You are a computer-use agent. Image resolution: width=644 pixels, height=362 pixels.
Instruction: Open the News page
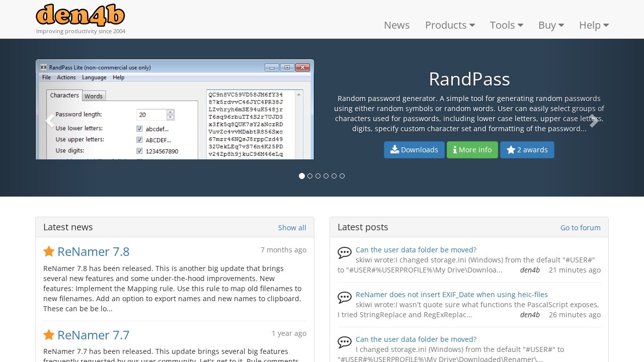click(x=396, y=25)
